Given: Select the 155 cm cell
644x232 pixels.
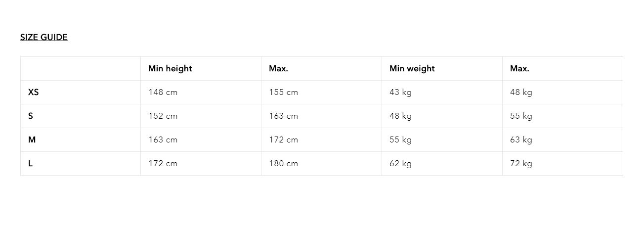Looking at the screenshot, I should [283, 93].
